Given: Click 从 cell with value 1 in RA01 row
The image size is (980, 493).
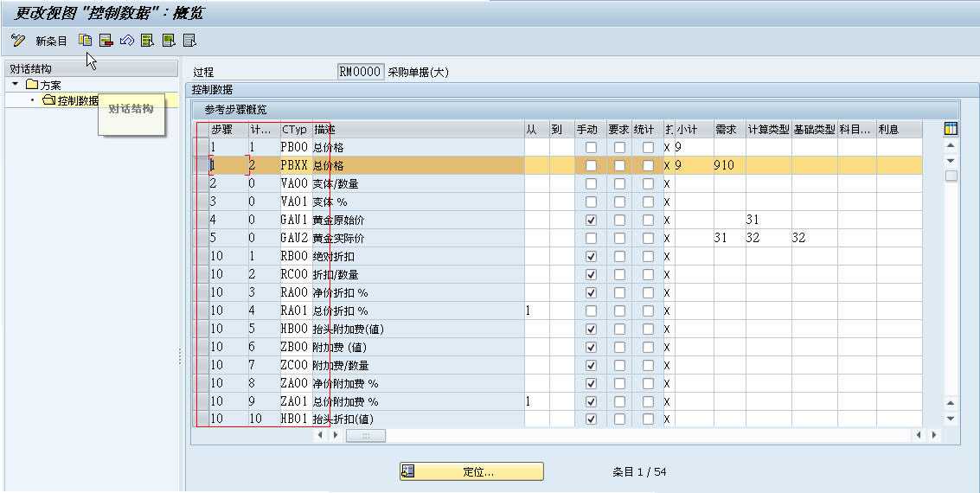Looking at the screenshot, I should tap(537, 311).
